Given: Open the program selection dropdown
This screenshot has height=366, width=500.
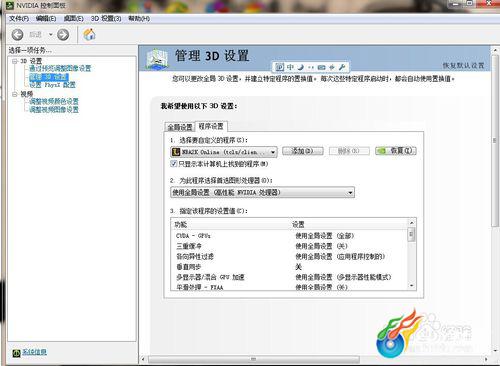Looking at the screenshot, I should [224, 152].
